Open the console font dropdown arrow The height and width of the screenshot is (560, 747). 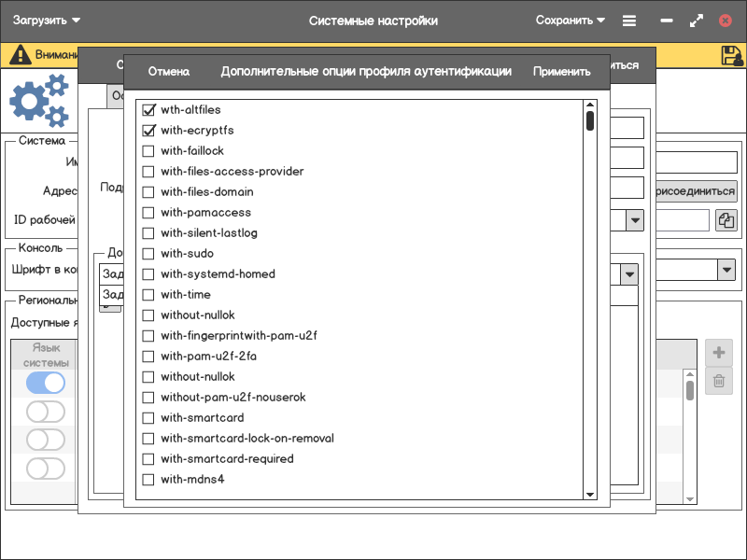726,270
